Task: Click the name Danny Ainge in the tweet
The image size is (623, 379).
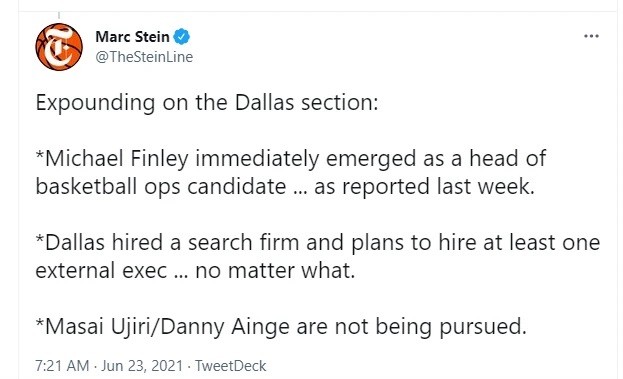Action: 226,327
